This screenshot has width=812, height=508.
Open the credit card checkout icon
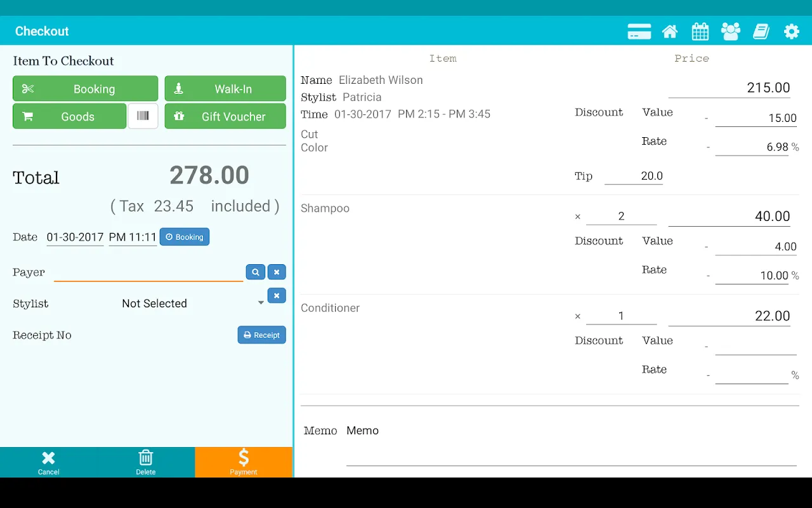point(639,31)
